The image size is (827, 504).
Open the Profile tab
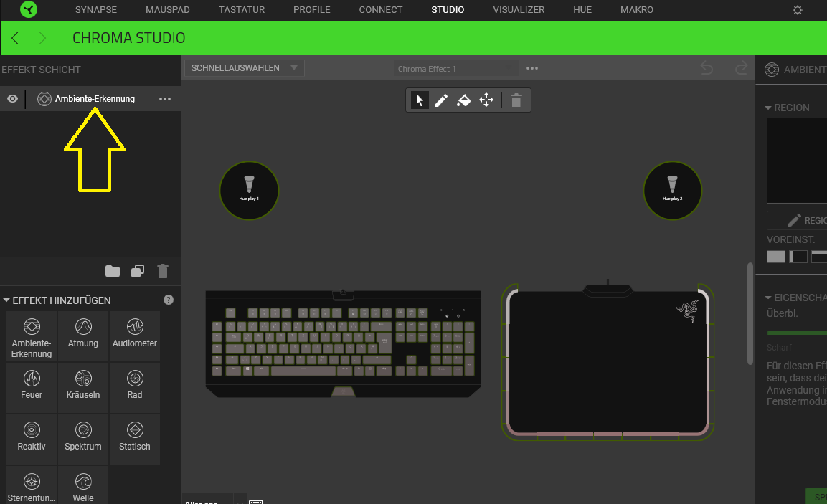tap(312, 10)
